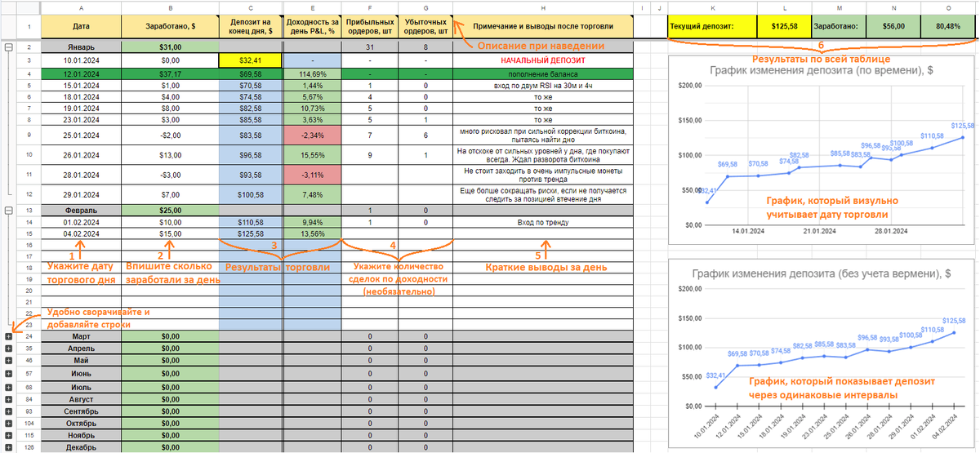
Task: Expand the Июль row group
Action: [x=8, y=386]
